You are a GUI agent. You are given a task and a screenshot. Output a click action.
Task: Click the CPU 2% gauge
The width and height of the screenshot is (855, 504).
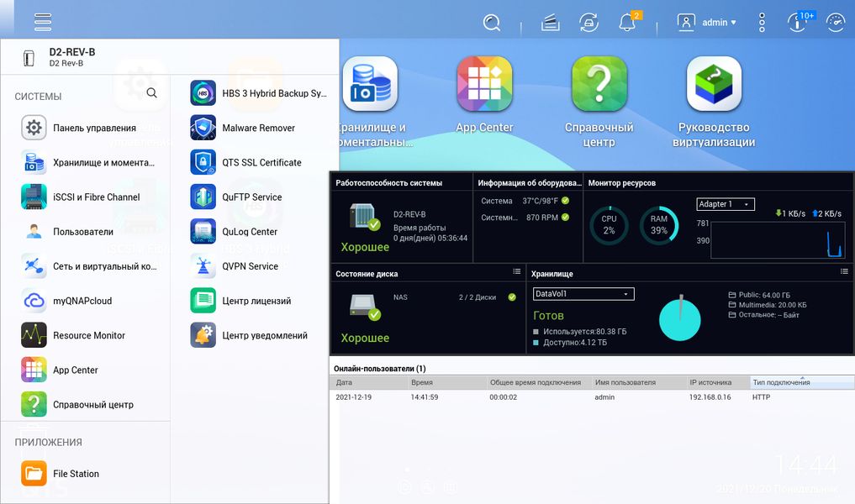[609, 225]
